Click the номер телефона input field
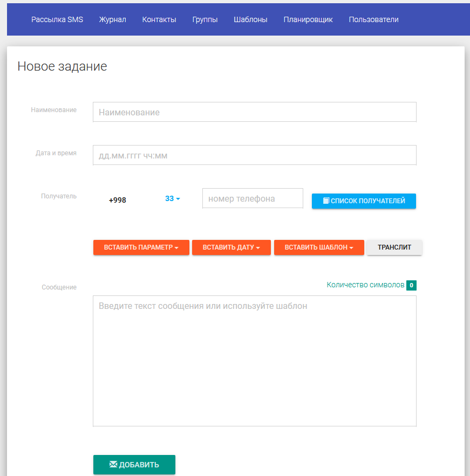 point(253,198)
